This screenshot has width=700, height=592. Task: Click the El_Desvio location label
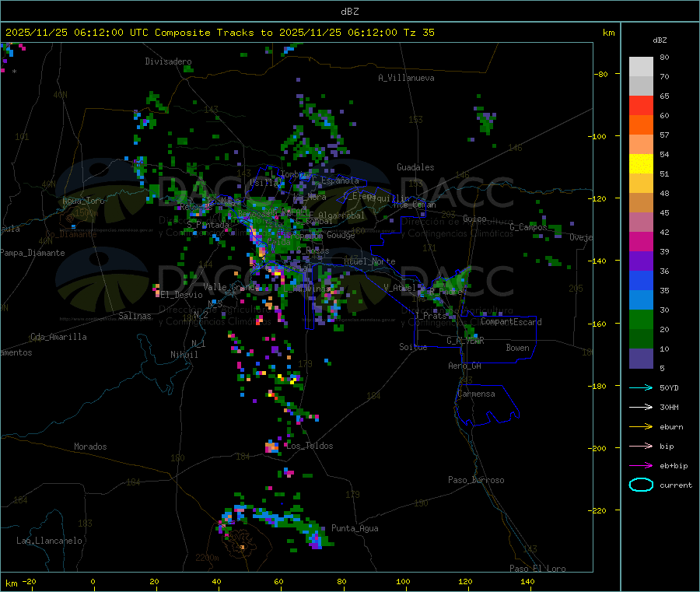coord(182,295)
